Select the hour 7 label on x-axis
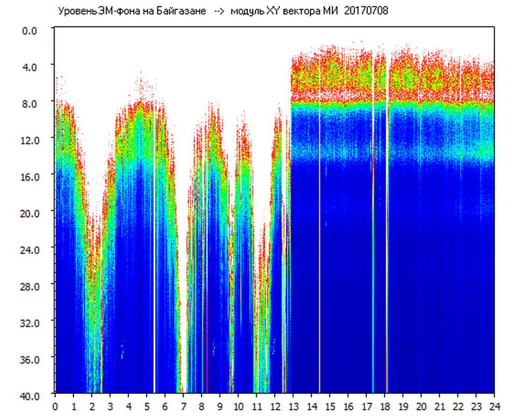This screenshot has height=420, width=512. [183, 406]
